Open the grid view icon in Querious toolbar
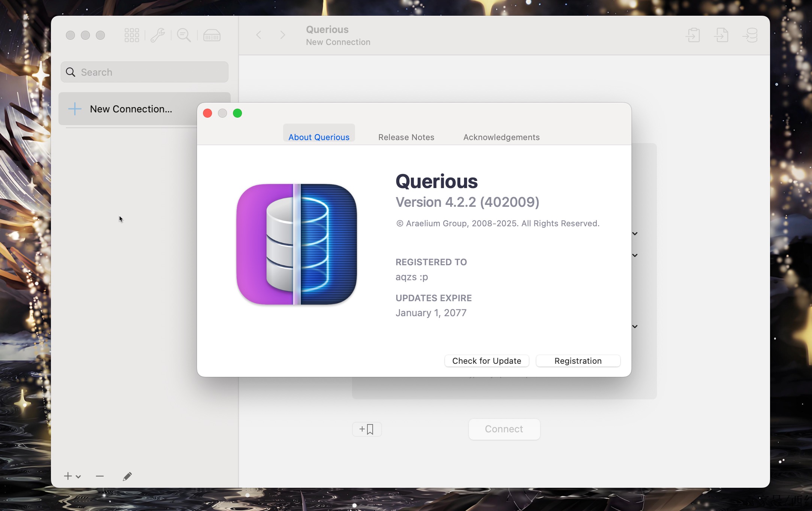This screenshot has width=812, height=511. [x=132, y=35]
